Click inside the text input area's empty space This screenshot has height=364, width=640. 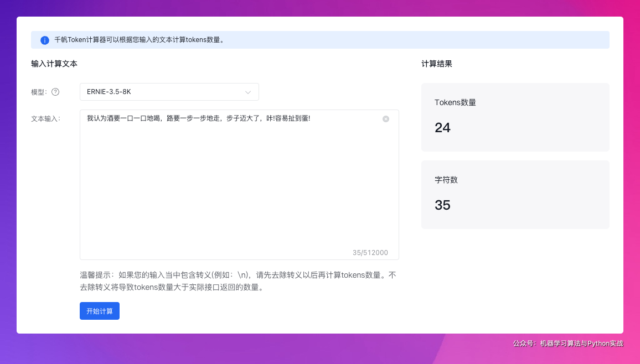pyautogui.click(x=239, y=188)
